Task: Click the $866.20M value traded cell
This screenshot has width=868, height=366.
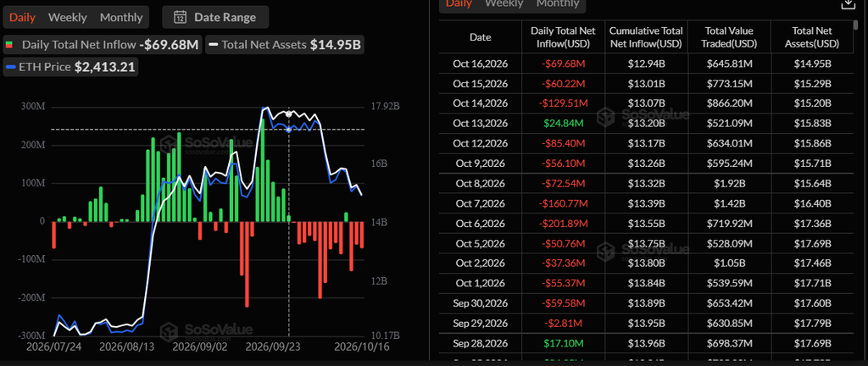Action: click(x=729, y=103)
